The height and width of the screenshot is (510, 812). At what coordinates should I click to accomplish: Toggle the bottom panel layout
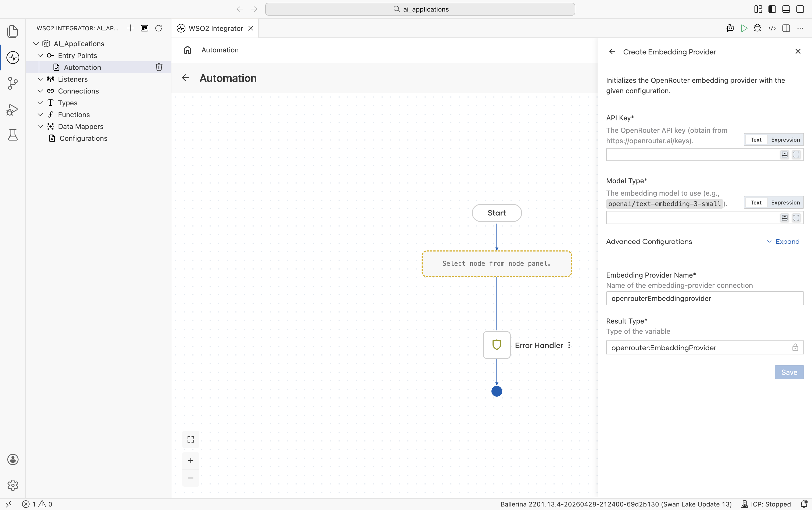[786, 9]
